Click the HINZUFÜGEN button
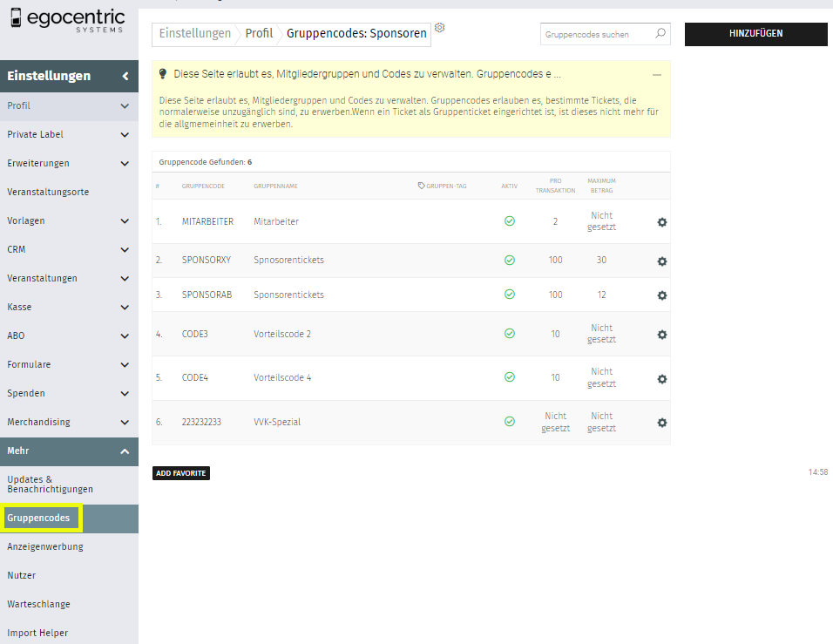 click(x=755, y=34)
